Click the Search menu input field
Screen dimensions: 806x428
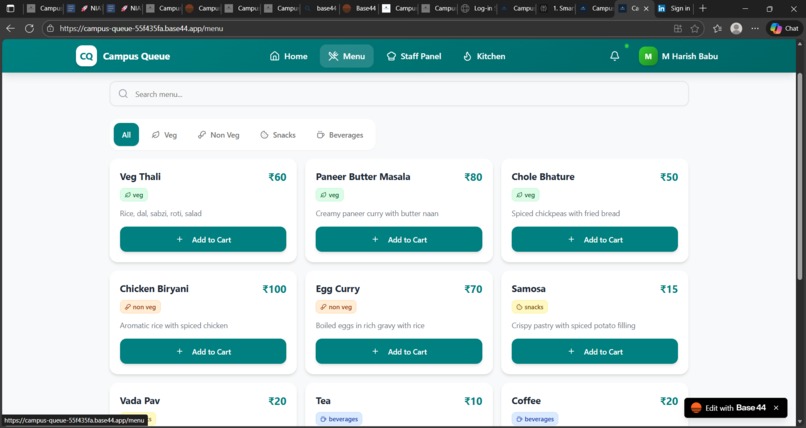coord(399,94)
